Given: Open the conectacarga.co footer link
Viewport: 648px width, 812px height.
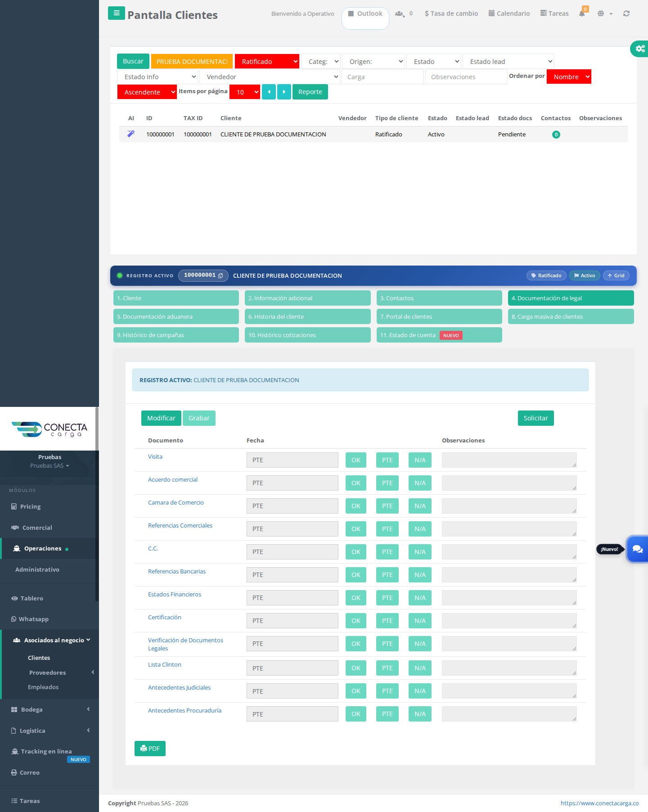Looking at the screenshot, I should click(600, 803).
